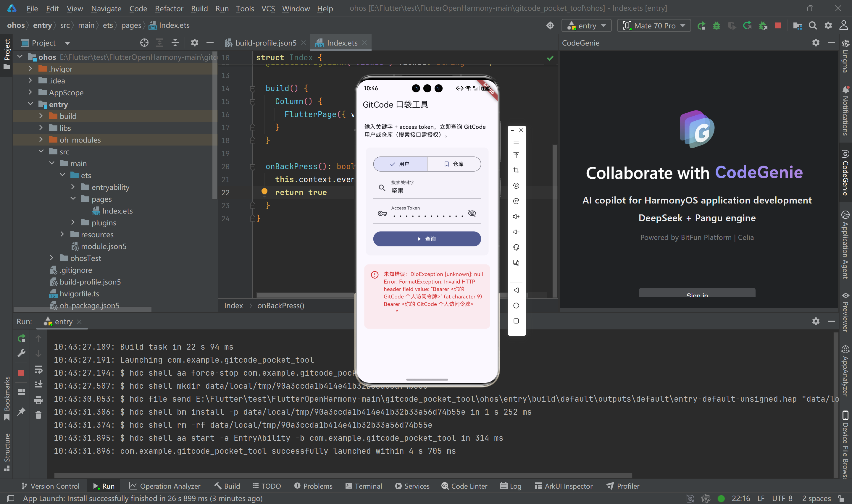Click the red Stop icon in the toolbar
Viewport: 852px width, 504px height.
(x=778, y=26)
